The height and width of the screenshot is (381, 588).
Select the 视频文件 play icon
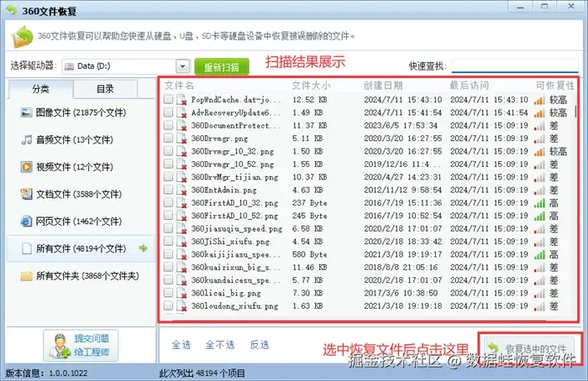click(x=26, y=167)
